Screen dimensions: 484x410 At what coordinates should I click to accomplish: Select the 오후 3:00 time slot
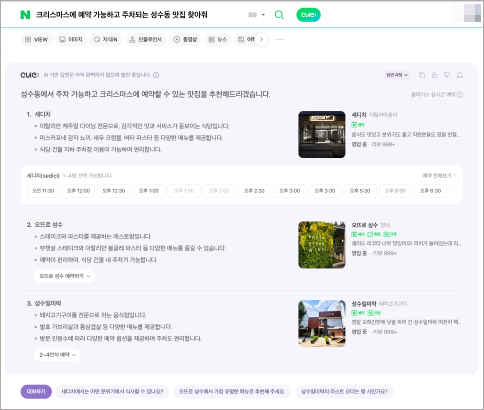point(290,191)
